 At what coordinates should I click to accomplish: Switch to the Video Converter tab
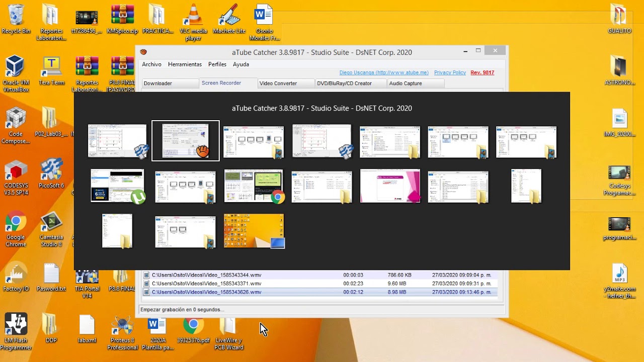click(x=286, y=83)
